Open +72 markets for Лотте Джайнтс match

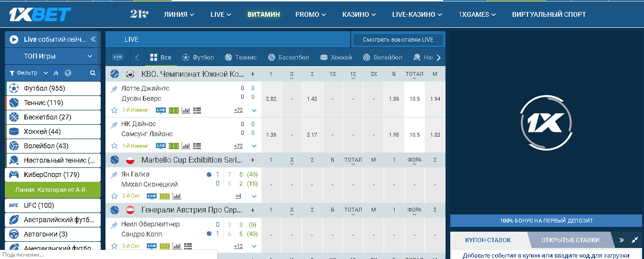pos(238,110)
